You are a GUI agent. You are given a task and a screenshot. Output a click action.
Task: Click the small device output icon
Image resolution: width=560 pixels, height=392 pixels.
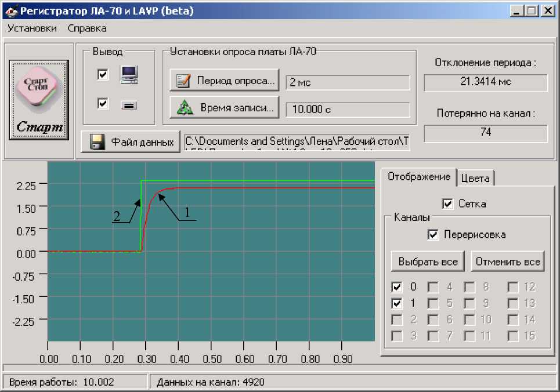pos(129,106)
